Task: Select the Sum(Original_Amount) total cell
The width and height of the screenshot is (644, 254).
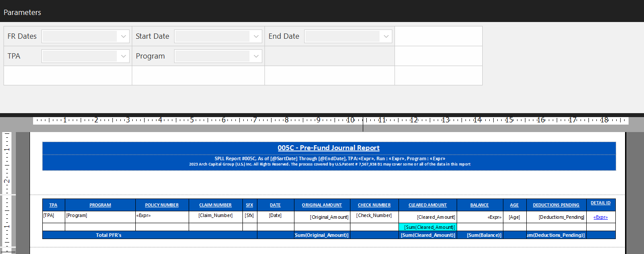Action: 322,235
